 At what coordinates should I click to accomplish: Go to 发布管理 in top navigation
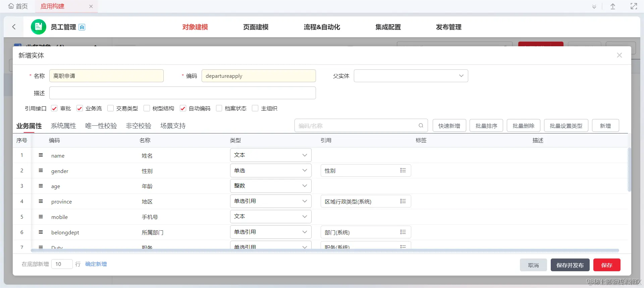[449, 27]
